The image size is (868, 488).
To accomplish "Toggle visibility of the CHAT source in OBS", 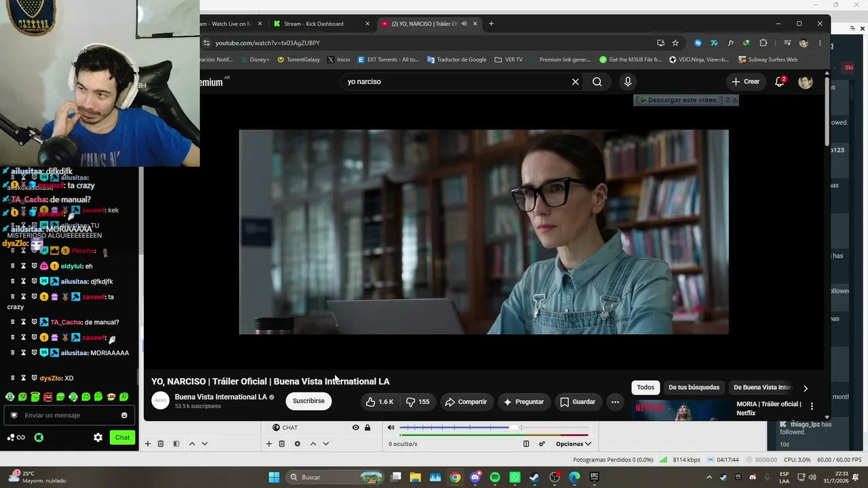I will point(355,428).
